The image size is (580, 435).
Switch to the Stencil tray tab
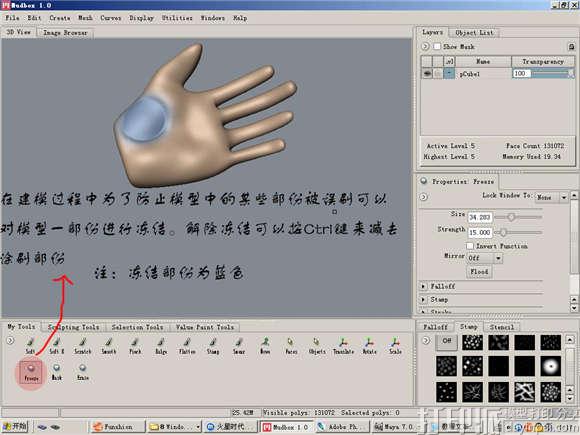pyautogui.click(x=502, y=327)
